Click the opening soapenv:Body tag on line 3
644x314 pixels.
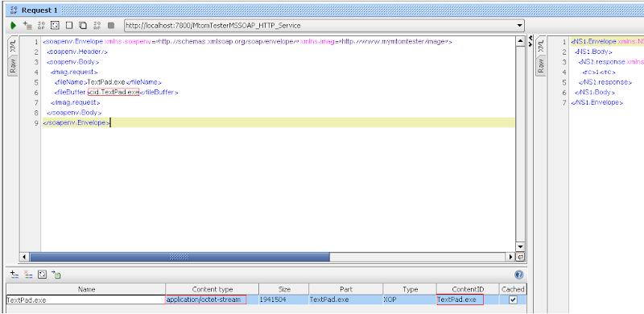(72, 62)
